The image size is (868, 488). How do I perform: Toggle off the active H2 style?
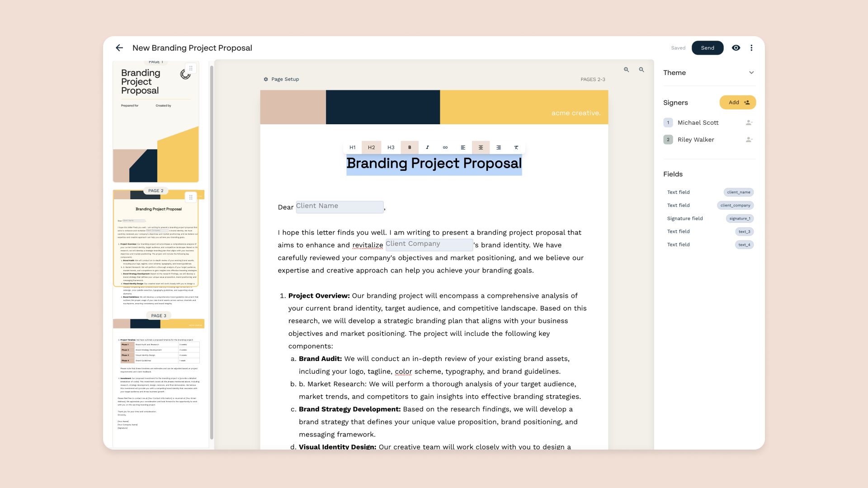(x=371, y=147)
